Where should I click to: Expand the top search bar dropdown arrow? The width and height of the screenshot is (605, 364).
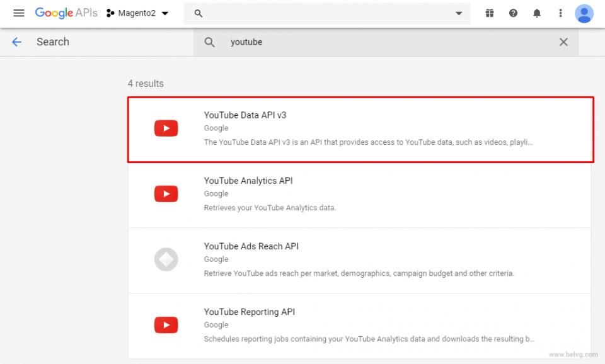[459, 13]
